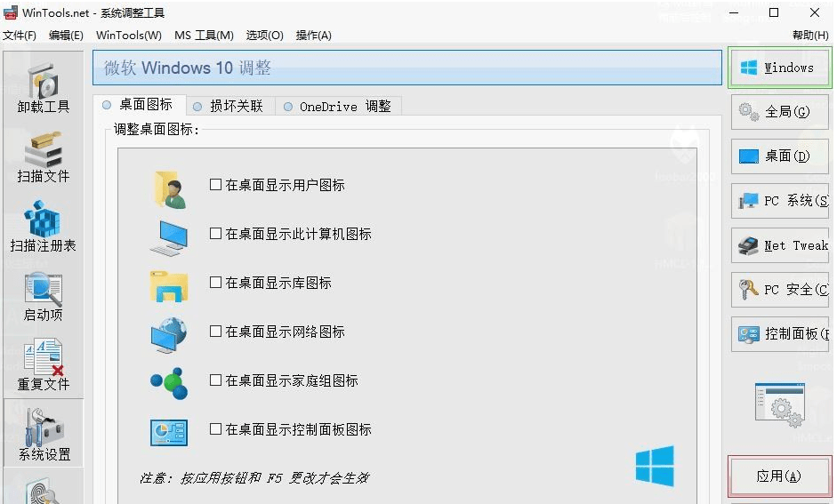Click the gears settings window image on right

tap(779, 404)
